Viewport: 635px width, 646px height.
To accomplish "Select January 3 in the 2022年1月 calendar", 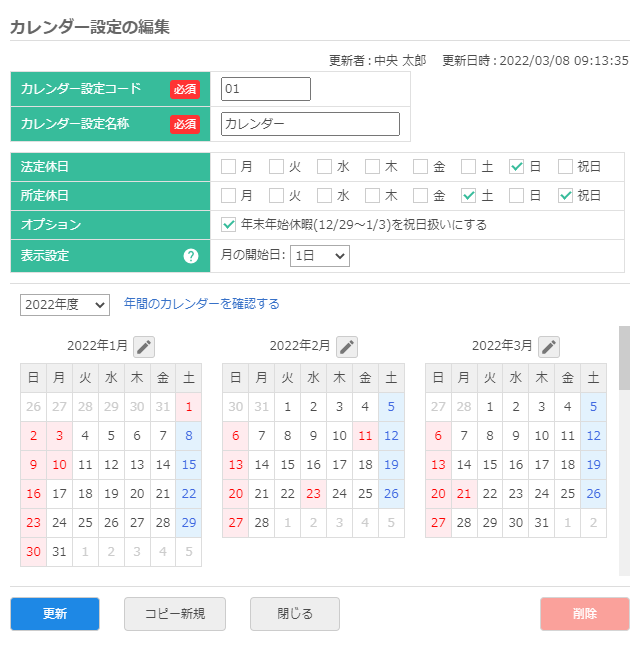I will 59,436.
